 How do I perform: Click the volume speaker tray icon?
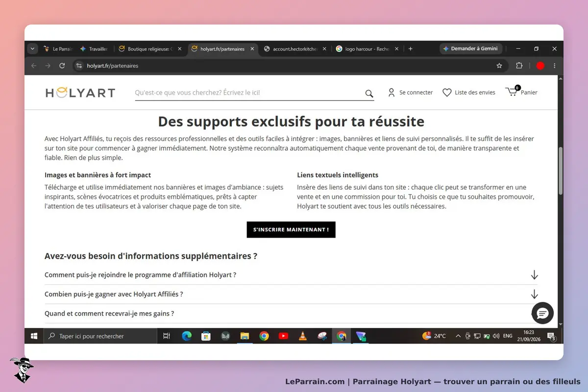pyautogui.click(x=496, y=336)
